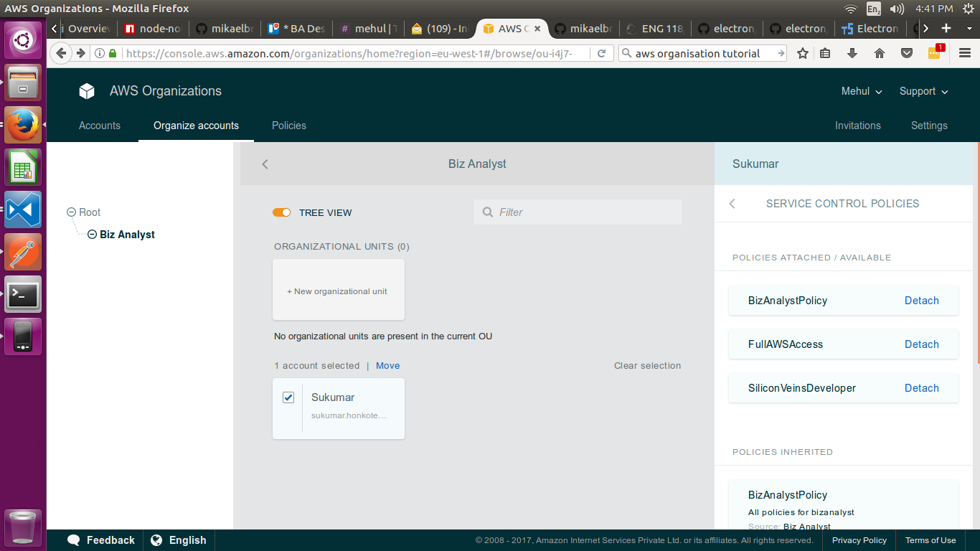Click Move link for selected account
The height and width of the screenshot is (551, 980).
[x=387, y=366]
